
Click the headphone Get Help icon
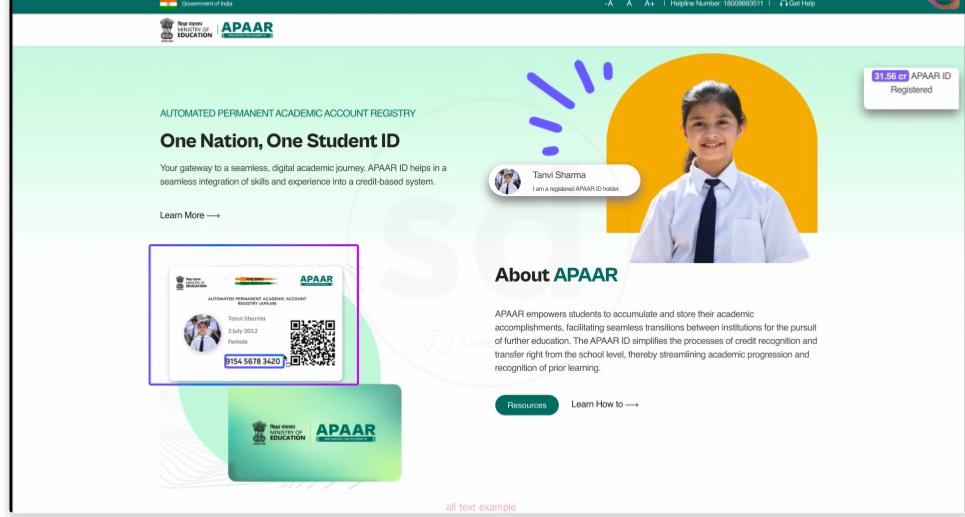[783, 5]
